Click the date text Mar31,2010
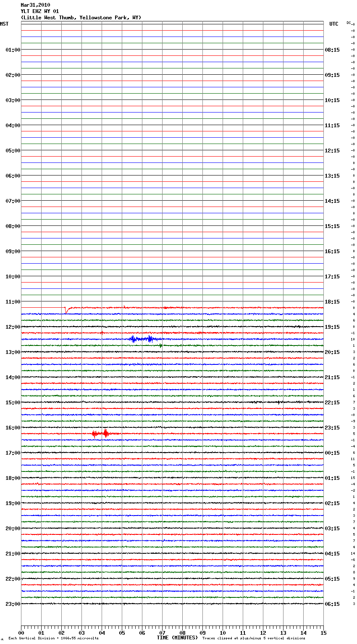357x644 pixels. (35, 5)
